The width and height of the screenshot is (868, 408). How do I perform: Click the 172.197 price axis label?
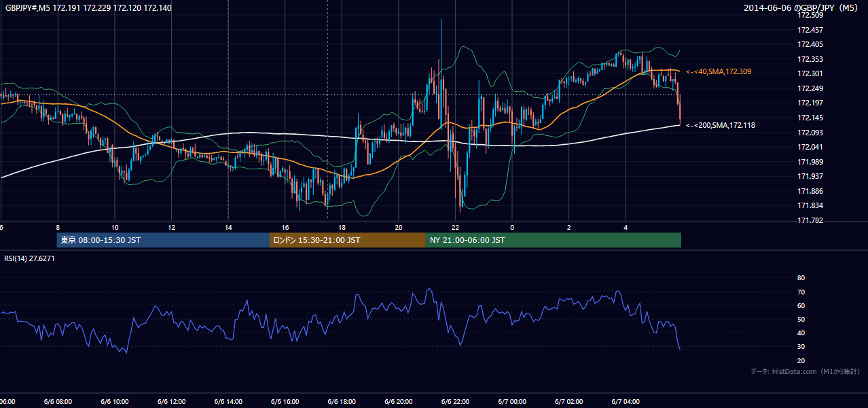(x=811, y=103)
